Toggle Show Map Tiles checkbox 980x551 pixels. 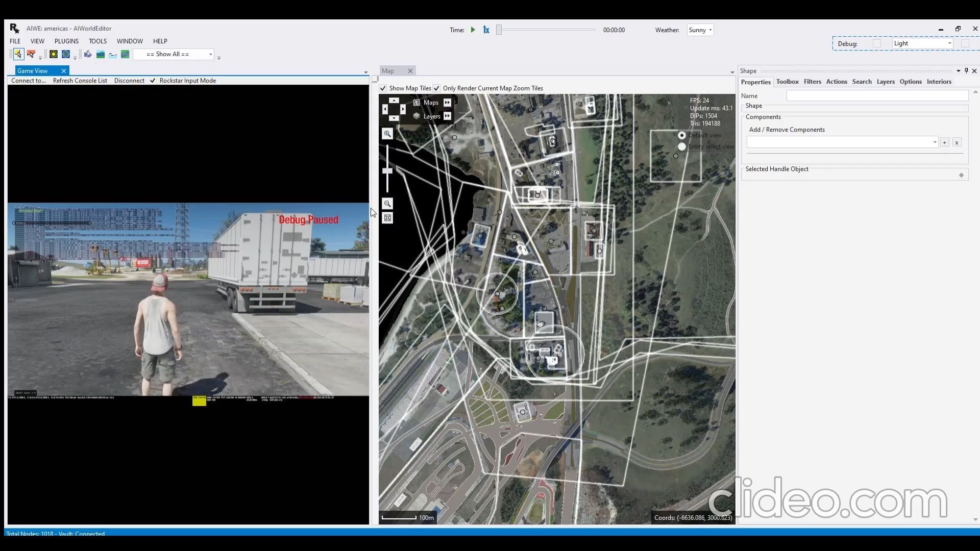point(383,88)
